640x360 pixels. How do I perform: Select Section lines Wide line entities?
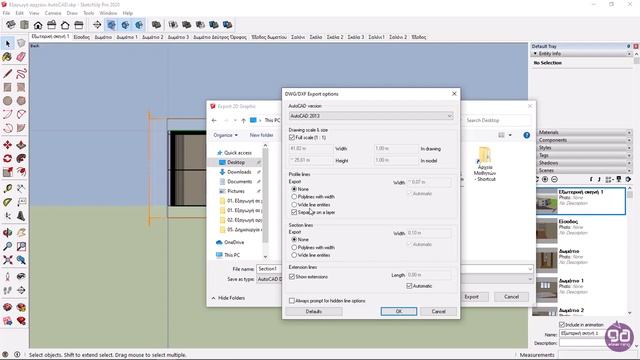pyautogui.click(x=294, y=255)
